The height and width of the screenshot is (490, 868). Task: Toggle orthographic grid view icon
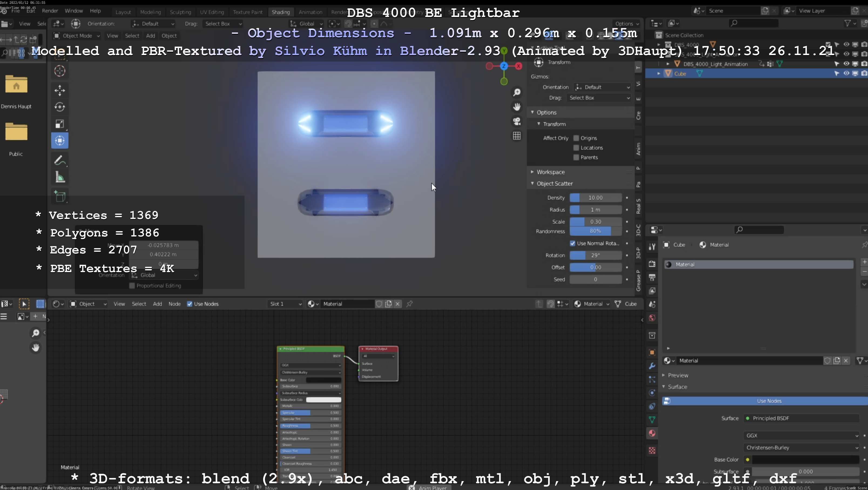(516, 136)
